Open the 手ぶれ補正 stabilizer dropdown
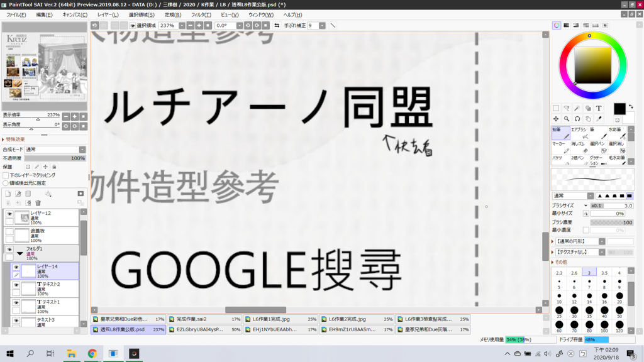 click(322, 25)
